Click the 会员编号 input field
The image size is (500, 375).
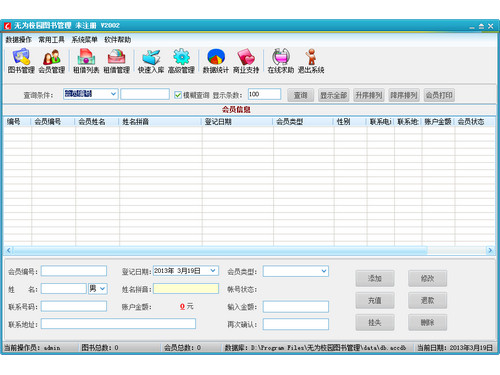pos(74,271)
